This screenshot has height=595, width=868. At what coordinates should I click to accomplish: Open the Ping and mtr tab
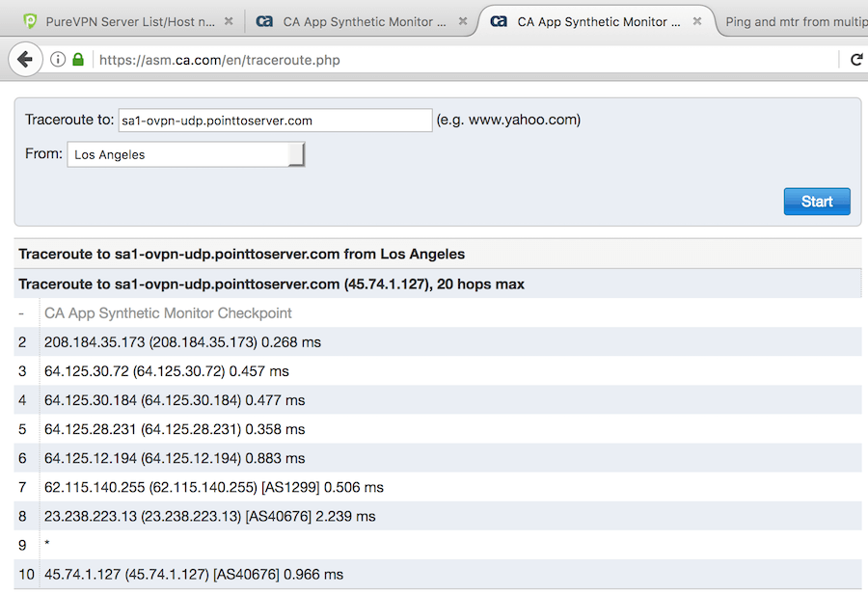point(796,21)
